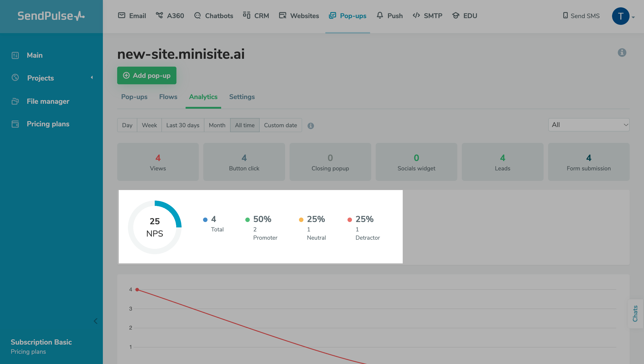Click the Send SMS phone icon
Viewport: 644px width, 364px height.
565,15
